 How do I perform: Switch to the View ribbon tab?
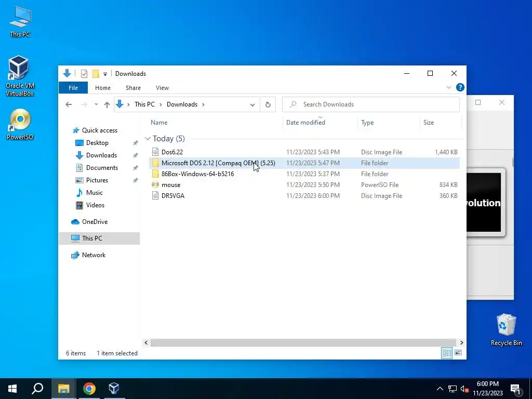162,88
